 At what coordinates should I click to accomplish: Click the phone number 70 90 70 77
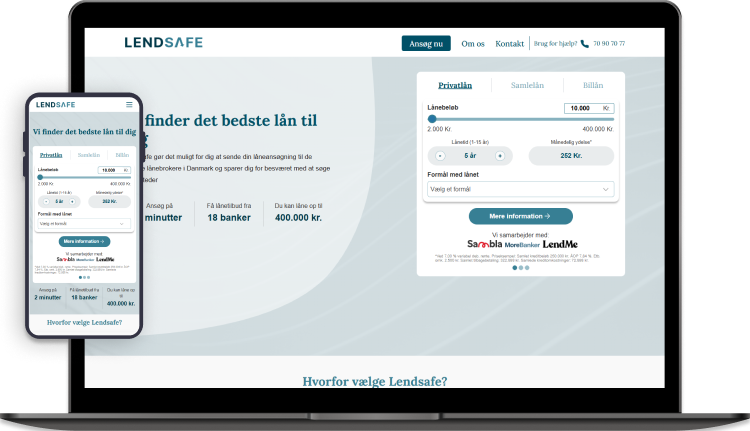pyautogui.click(x=609, y=44)
